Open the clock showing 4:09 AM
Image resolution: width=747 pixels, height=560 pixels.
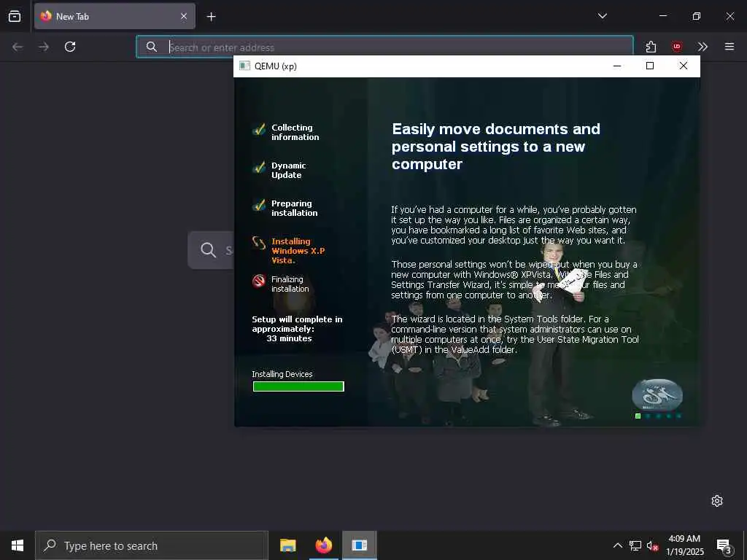pyautogui.click(x=684, y=545)
